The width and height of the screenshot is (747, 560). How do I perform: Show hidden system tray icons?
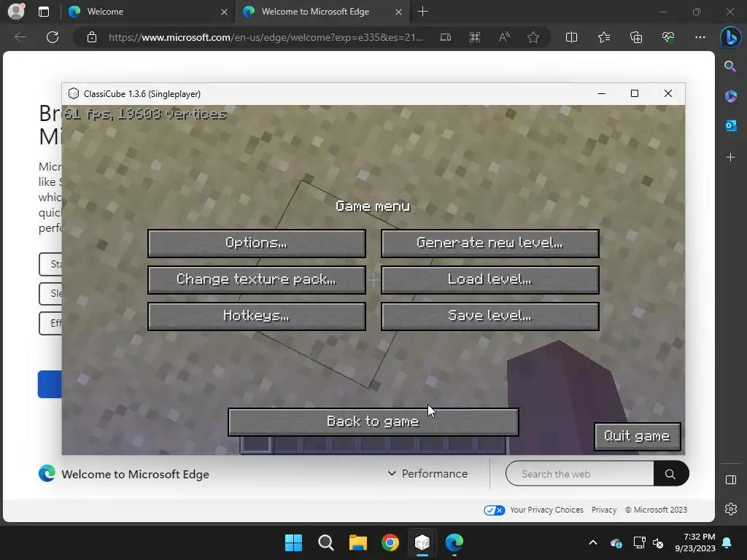coord(593,542)
